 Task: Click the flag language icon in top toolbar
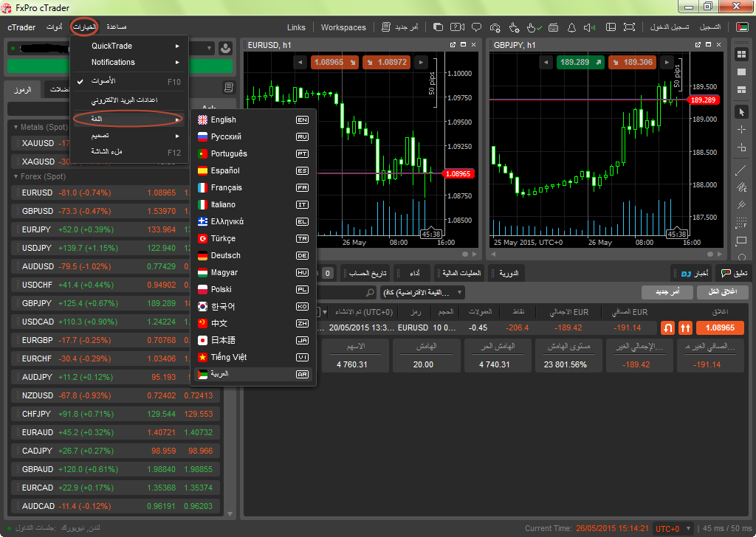pos(742,27)
